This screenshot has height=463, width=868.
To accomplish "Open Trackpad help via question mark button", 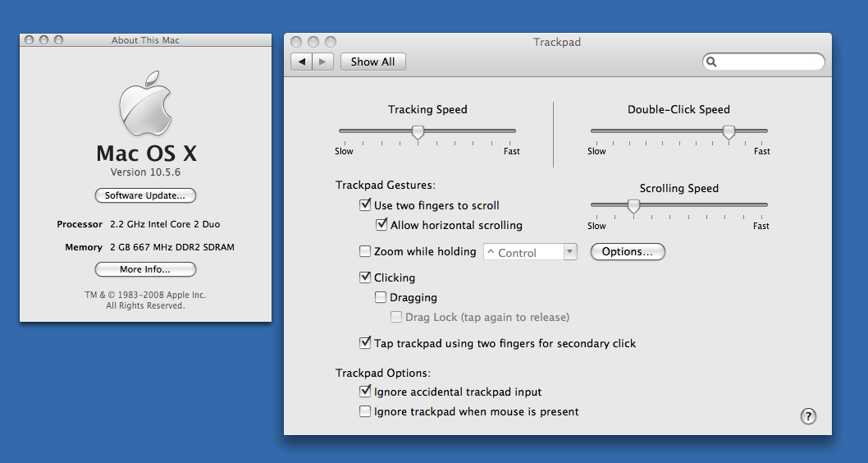I will 808,416.
